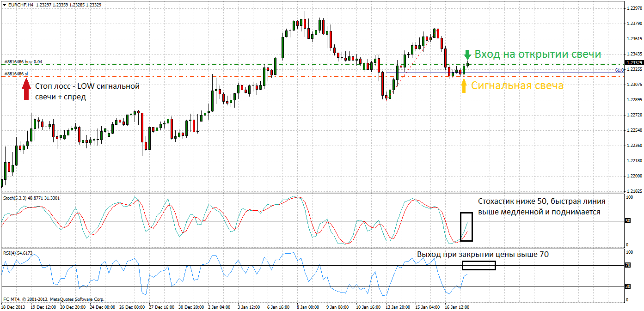Click time axis label 19 Dec 12:00
The height and width of the screenshot is (311, 644).
(x=43, y=307)
